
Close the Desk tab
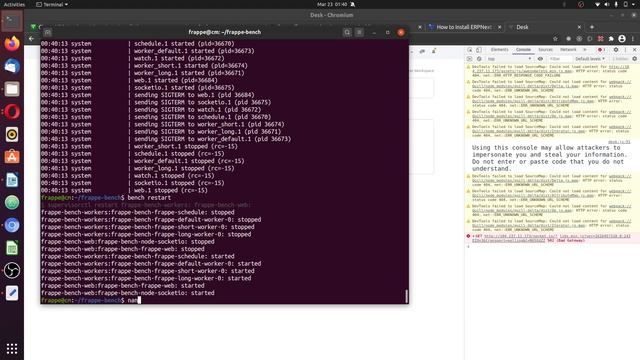pos(579,27)
